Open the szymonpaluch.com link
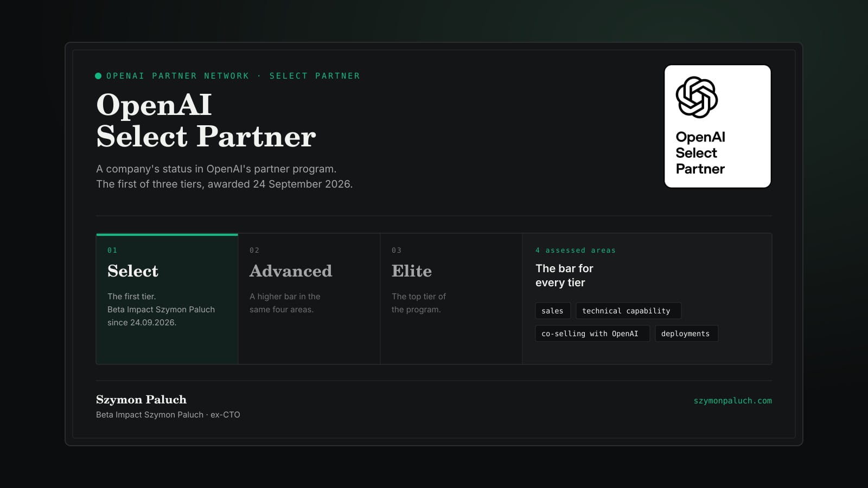 pyautogui.click(x=732, y=401)
